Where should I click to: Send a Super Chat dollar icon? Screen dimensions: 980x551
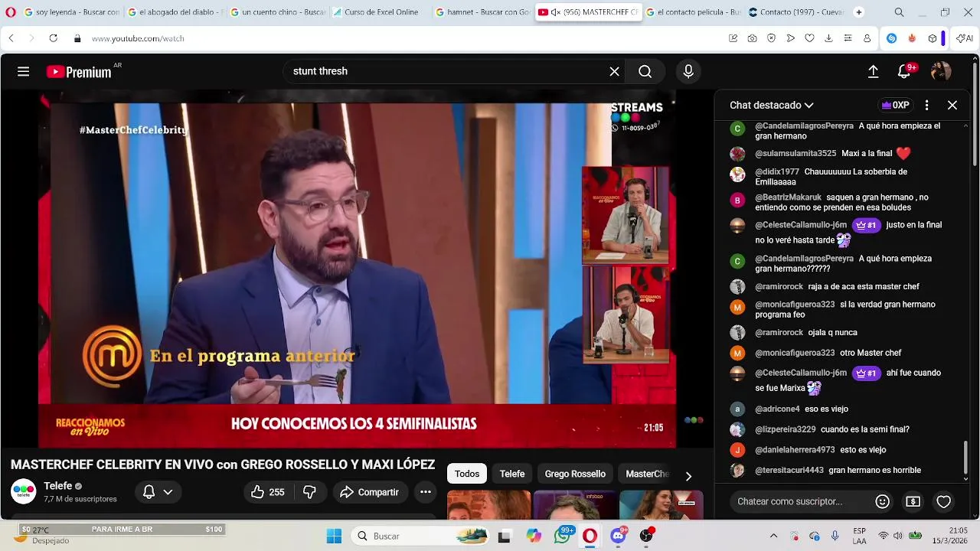tap(913, 501)
